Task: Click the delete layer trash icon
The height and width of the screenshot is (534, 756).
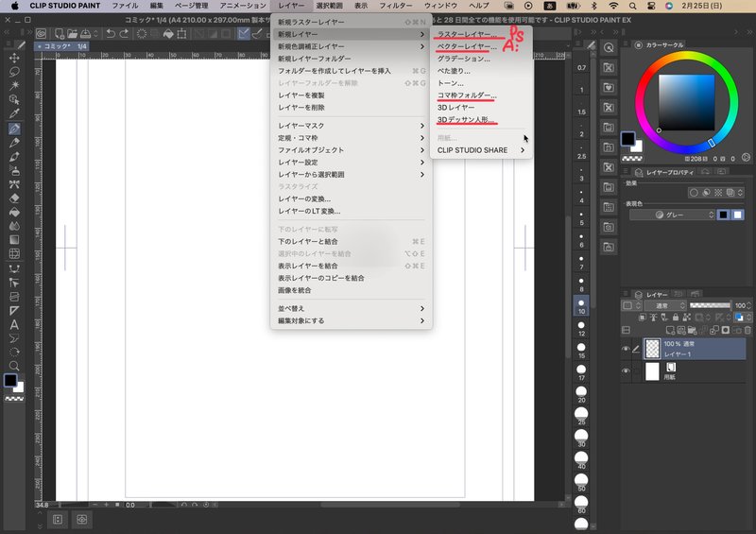Action: pos(747,331)
